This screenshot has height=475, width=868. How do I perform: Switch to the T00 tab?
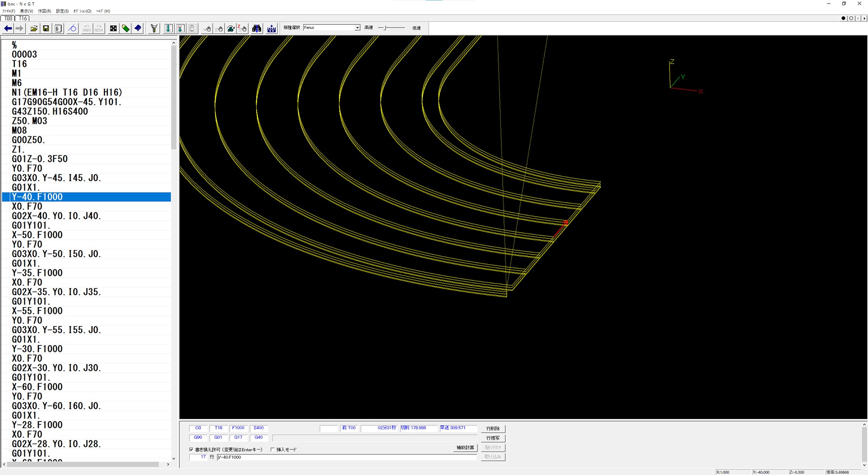[x=8, y=19]
